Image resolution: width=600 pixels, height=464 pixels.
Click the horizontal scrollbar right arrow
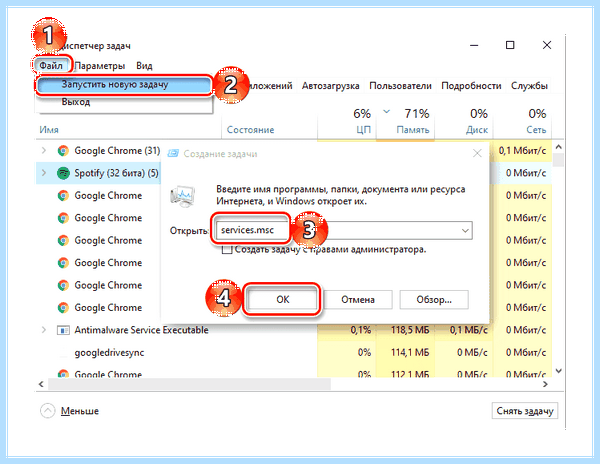click(545, 384)
